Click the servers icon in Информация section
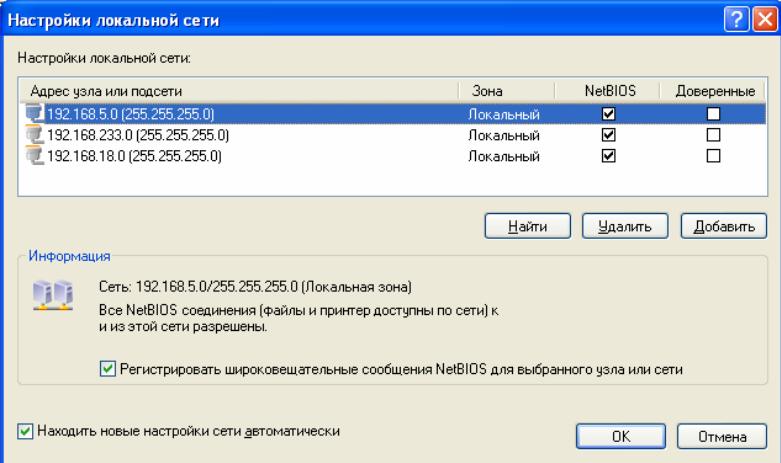This screenshot has height=463, width=781. tap(53, 295)
